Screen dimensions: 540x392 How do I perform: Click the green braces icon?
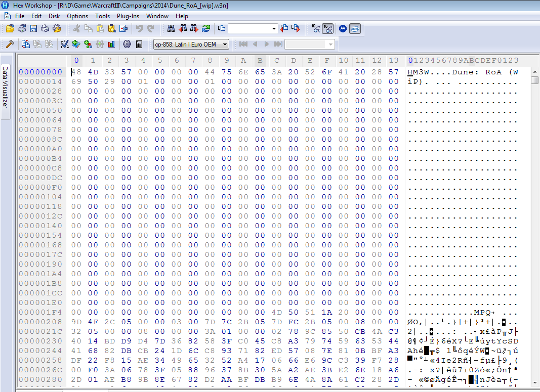100,44
